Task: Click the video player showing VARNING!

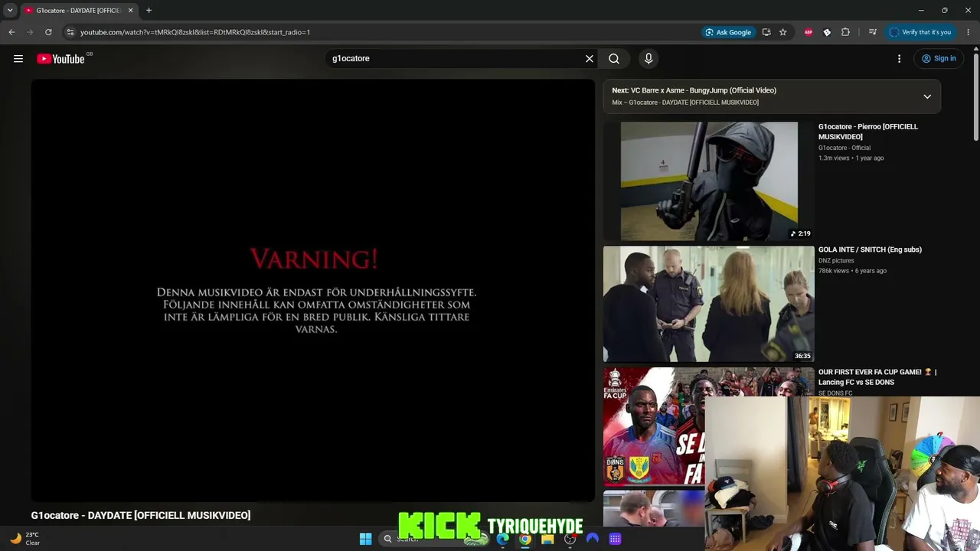Action: tap(313, 290)
